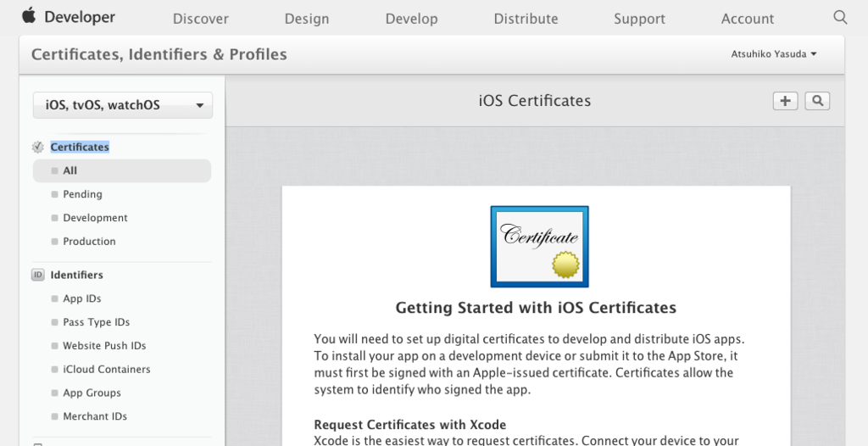Open iCloud Containers in sidebar
This screenshot has height=446, width=868.
(x=106, y=370)
